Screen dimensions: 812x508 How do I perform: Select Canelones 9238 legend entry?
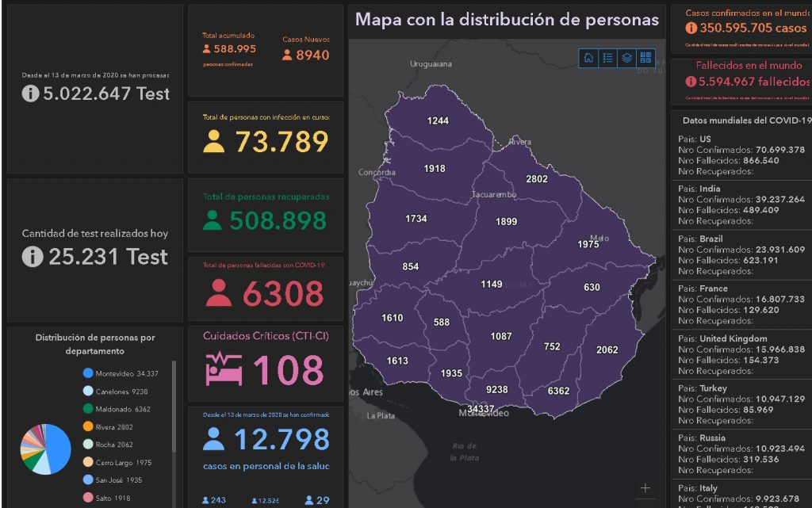(x=116, y=391)
